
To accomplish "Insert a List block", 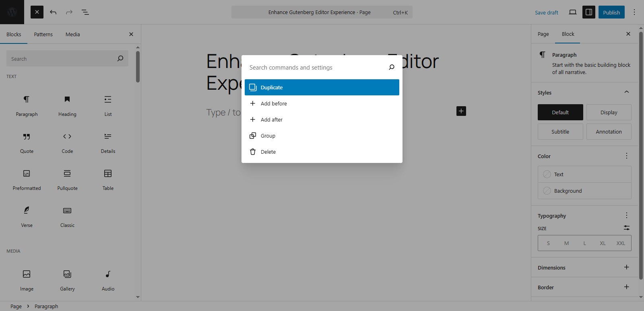I will 108,106.
